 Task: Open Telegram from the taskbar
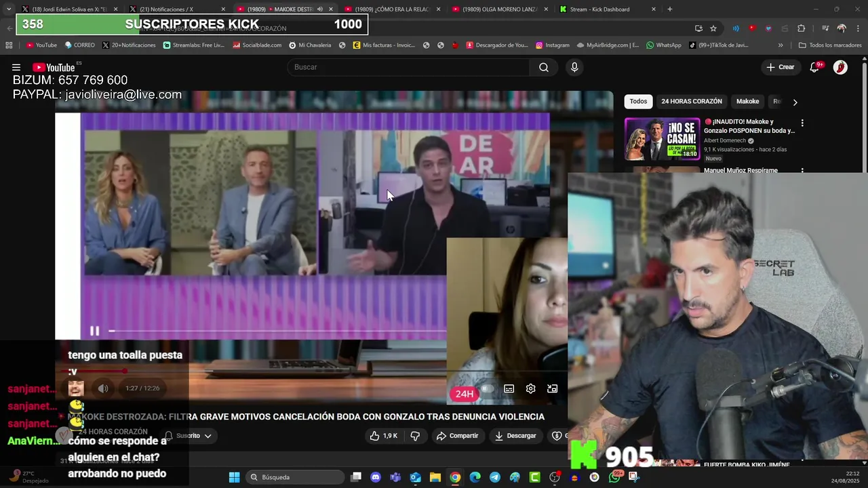494,477
